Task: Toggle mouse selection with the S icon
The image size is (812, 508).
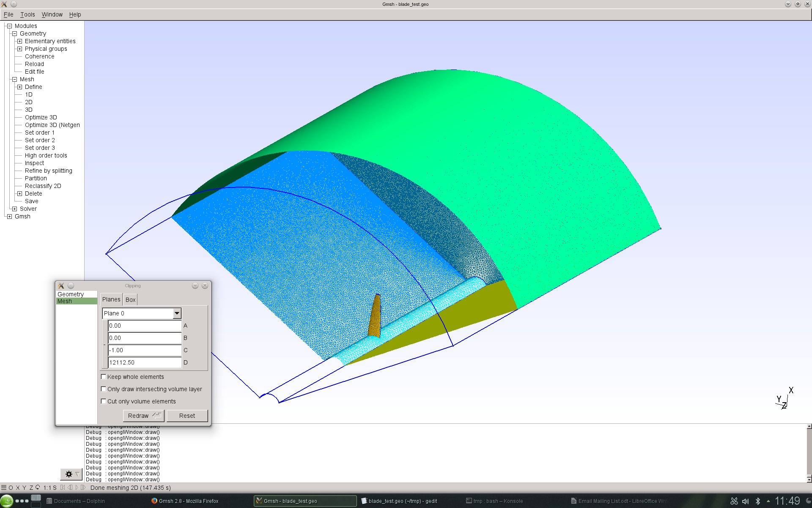Action: [x=55, y=488]
